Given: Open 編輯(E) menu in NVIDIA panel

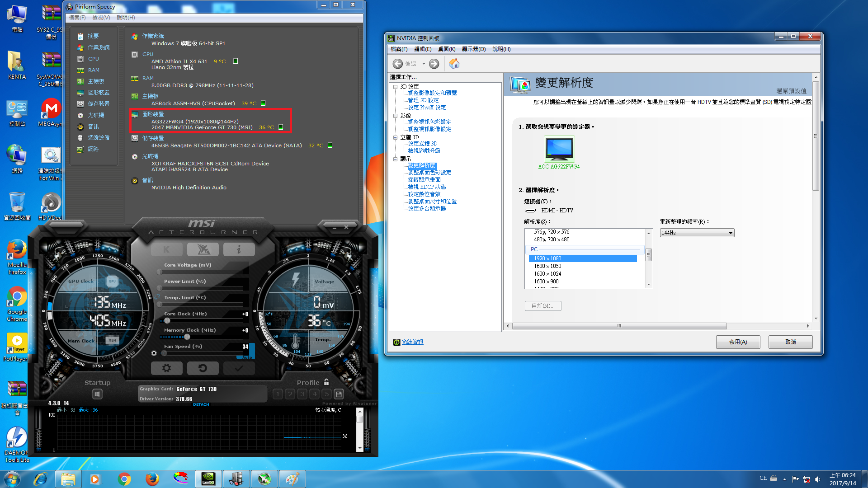Looking at the screenshot, I should 423,49.
